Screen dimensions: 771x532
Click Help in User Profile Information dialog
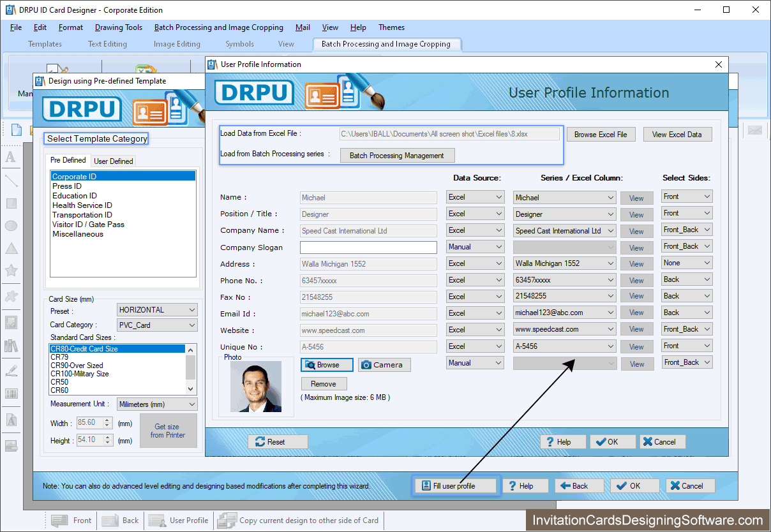click(563, 441)
